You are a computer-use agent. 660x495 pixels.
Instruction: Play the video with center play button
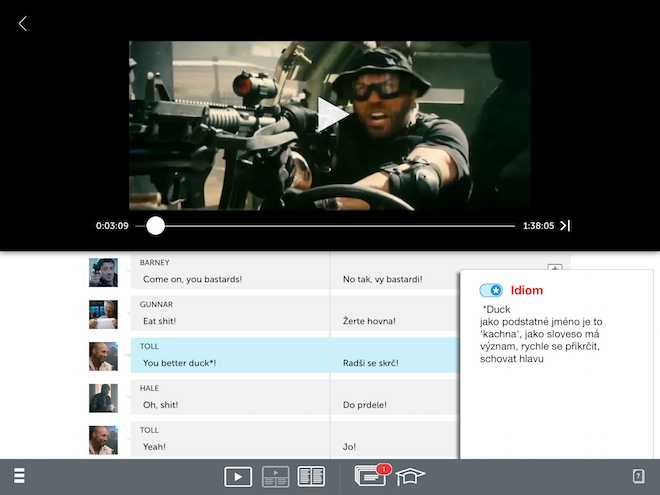click(333, 114)
